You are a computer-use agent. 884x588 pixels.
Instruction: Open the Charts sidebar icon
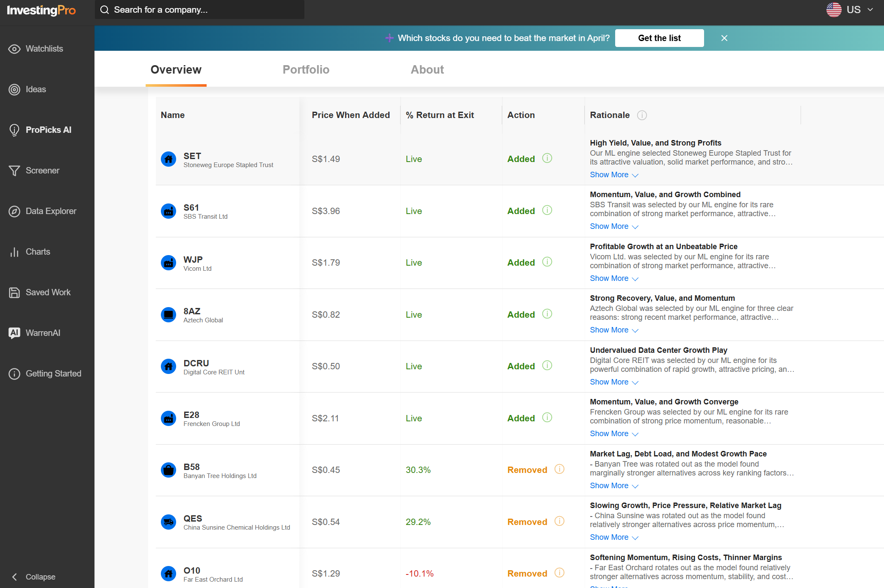[14, 252]
